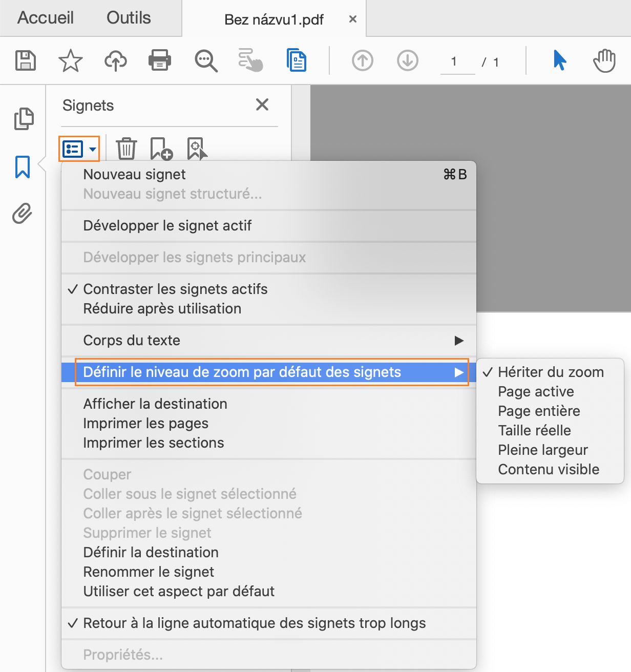Switch to the Outils tab

[x=128, y=17]
